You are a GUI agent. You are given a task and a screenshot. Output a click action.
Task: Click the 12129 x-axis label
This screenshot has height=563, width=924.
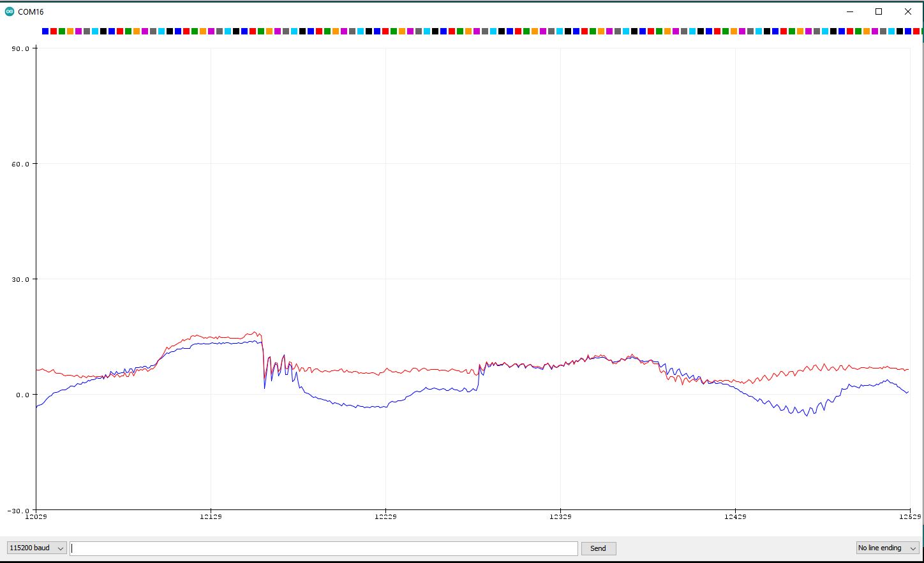(x=211, y=516)
